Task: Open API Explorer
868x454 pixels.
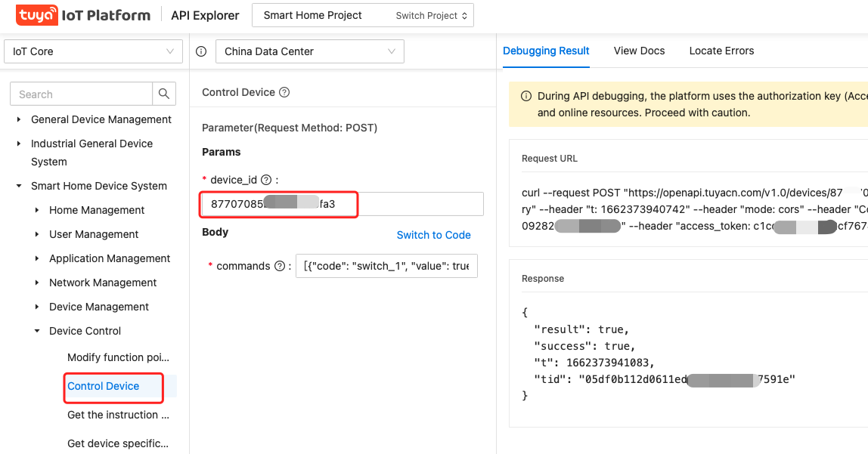Action: point(205,15)
